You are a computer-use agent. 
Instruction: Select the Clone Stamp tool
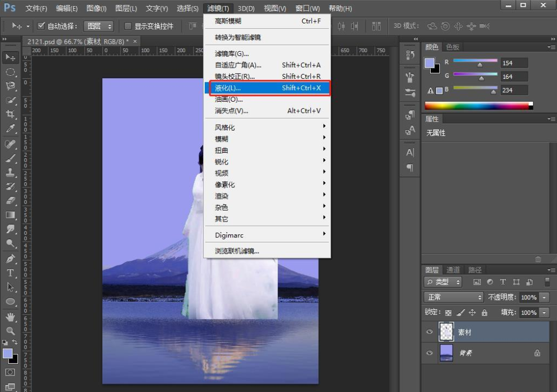click(x=10, y=172)
